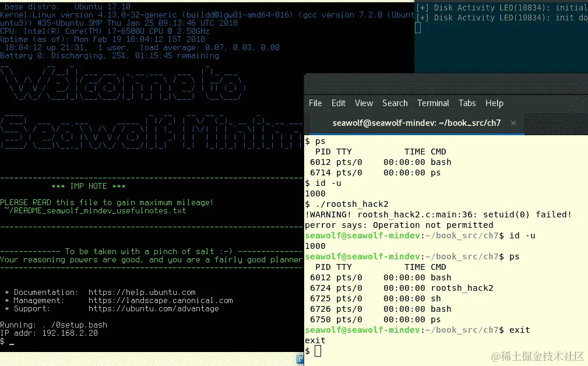The width and height of the screenshot is (588, 366).
Task: Click the first 'Disk Activity LED(10834): initial' line
Action: (502, 8)
